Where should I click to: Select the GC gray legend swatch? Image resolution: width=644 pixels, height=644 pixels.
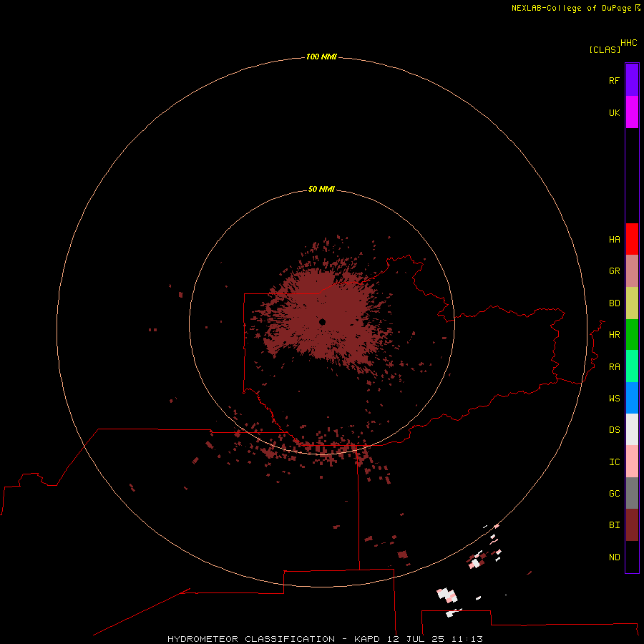click(x=632, y=493)
